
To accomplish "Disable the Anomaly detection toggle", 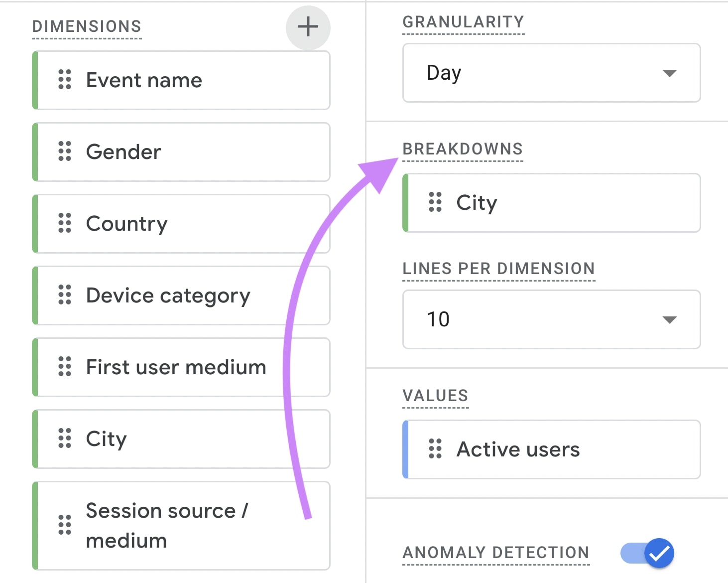I will [646, 553].
